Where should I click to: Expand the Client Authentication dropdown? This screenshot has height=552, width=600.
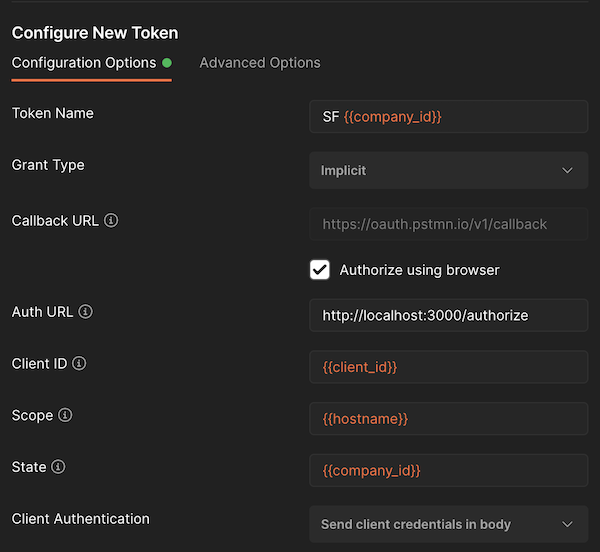(x=448, y=524)
